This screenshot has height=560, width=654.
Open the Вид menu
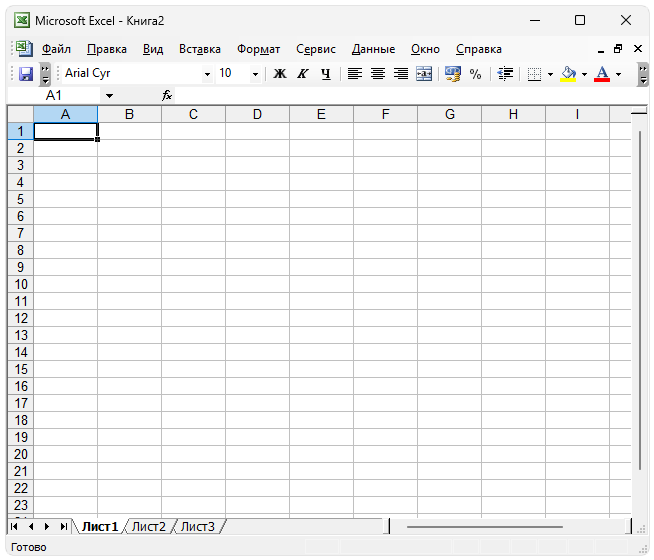coord(153,49)
